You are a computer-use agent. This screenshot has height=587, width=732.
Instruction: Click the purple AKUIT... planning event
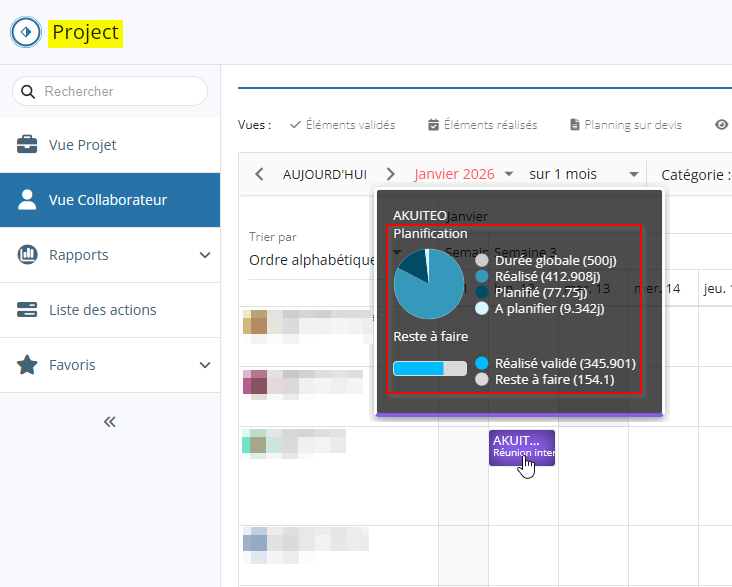pos(521,446)
